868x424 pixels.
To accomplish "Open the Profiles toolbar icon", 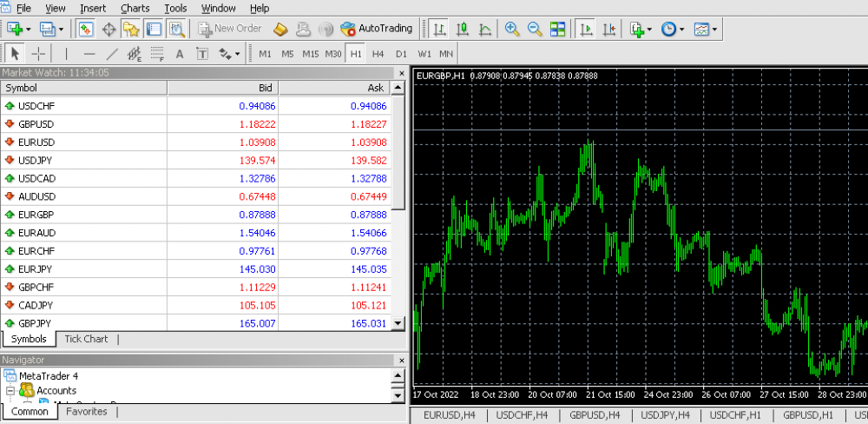I will click(47, 29).
